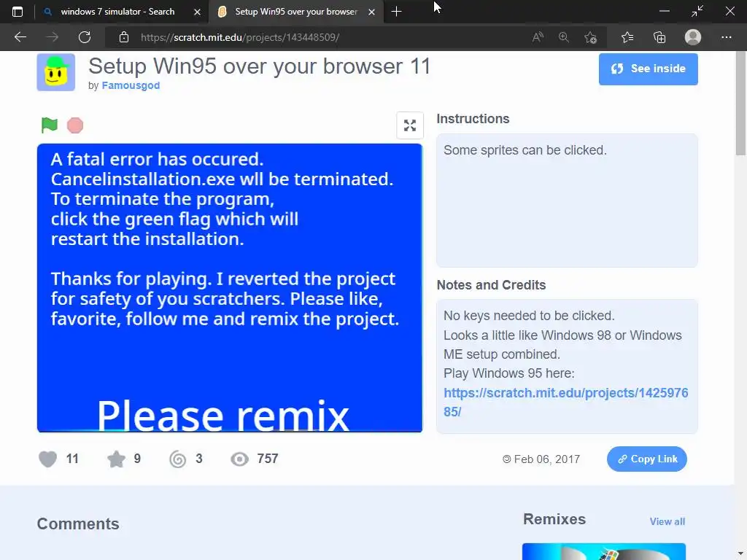Image resolution: width=747 pixels, height=560 pixels.
Task: Click the tab actions menu icon
Action: click(x=18, y=12)
